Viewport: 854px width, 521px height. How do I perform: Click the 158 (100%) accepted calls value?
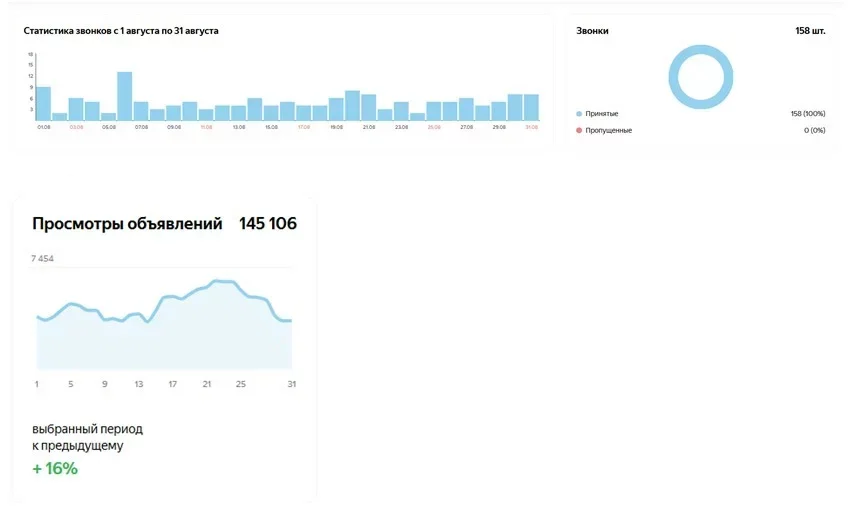[808, 114]
